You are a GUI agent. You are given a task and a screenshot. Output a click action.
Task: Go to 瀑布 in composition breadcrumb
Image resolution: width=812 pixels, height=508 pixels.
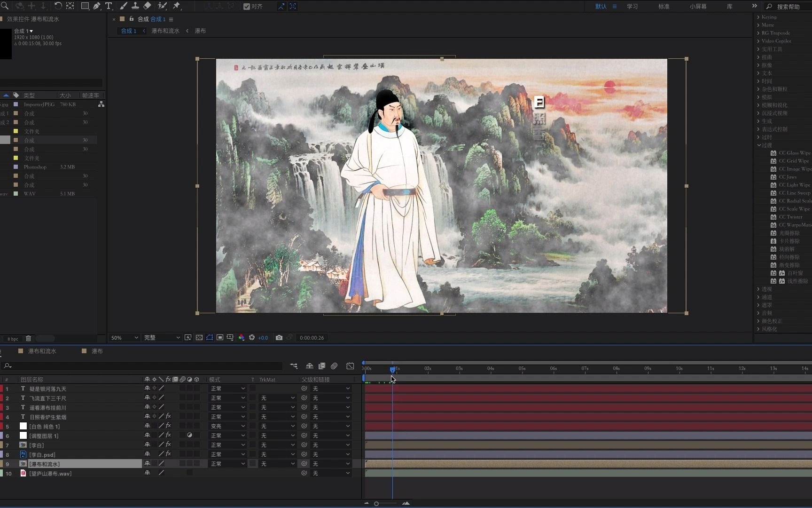(200, 31)
